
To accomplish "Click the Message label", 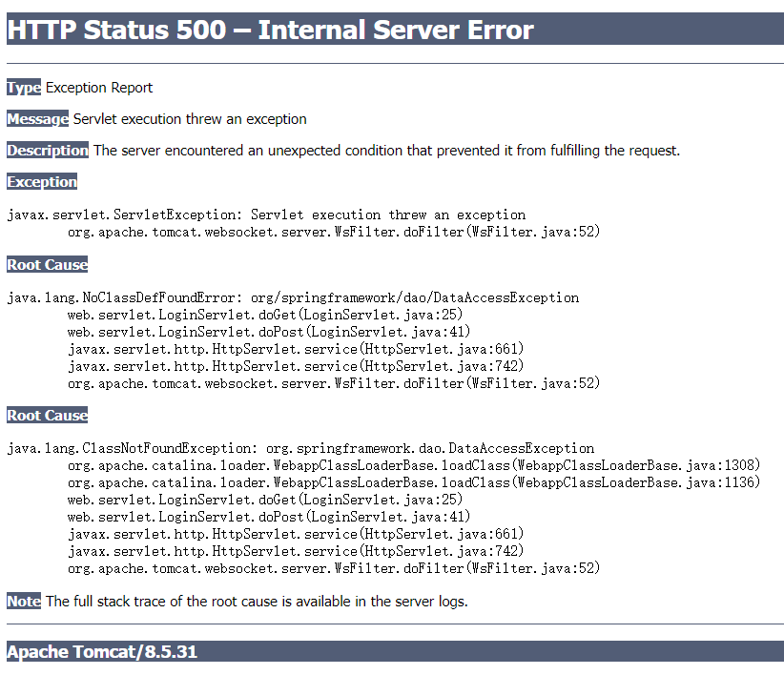I will tap(37, 118).
